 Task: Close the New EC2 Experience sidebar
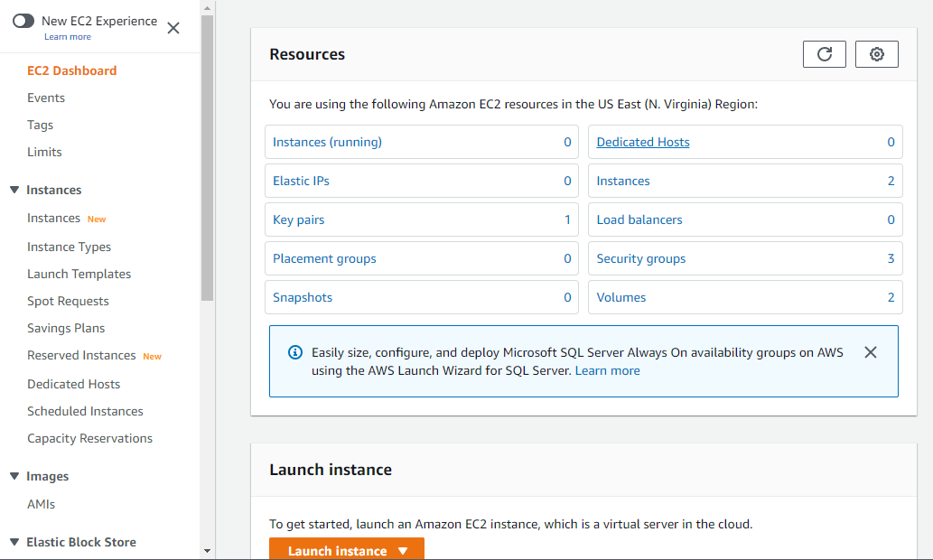click(x=173, y=28)
